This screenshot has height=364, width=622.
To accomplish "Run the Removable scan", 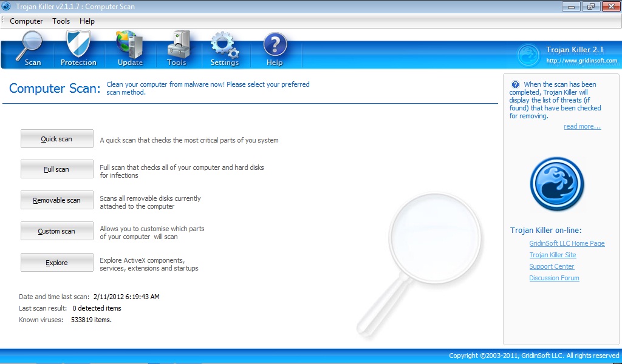I will (56, 200).
